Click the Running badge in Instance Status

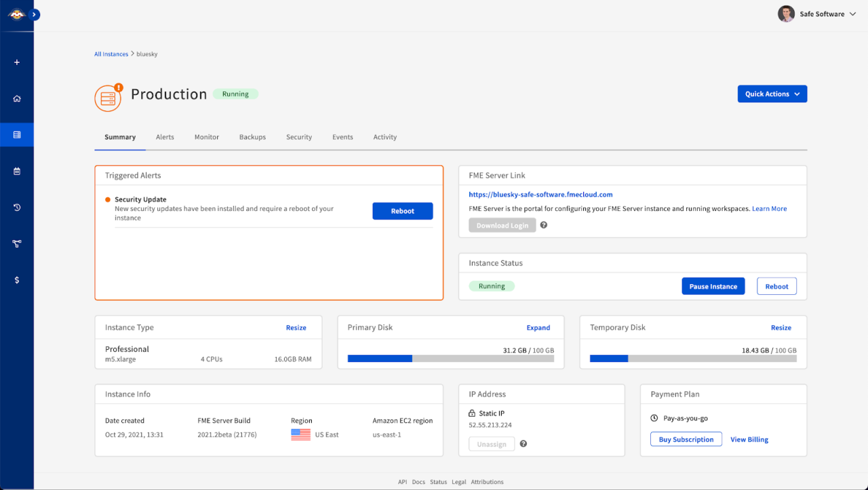tap(492, 286)
